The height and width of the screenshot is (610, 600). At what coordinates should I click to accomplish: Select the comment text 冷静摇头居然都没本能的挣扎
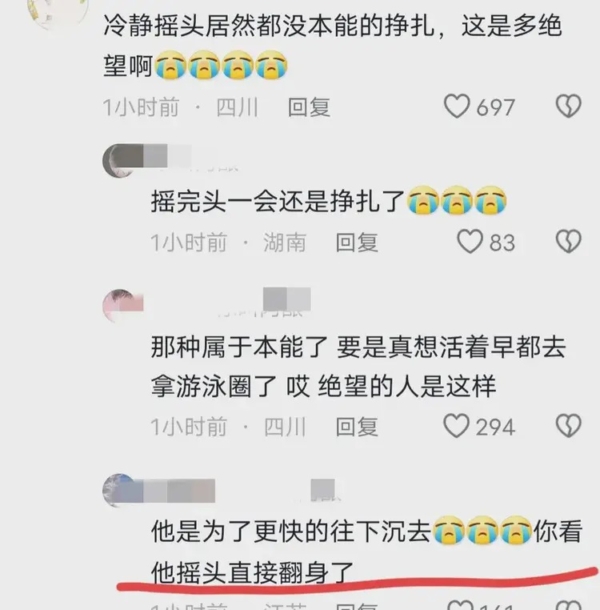(x=269, y=26)
